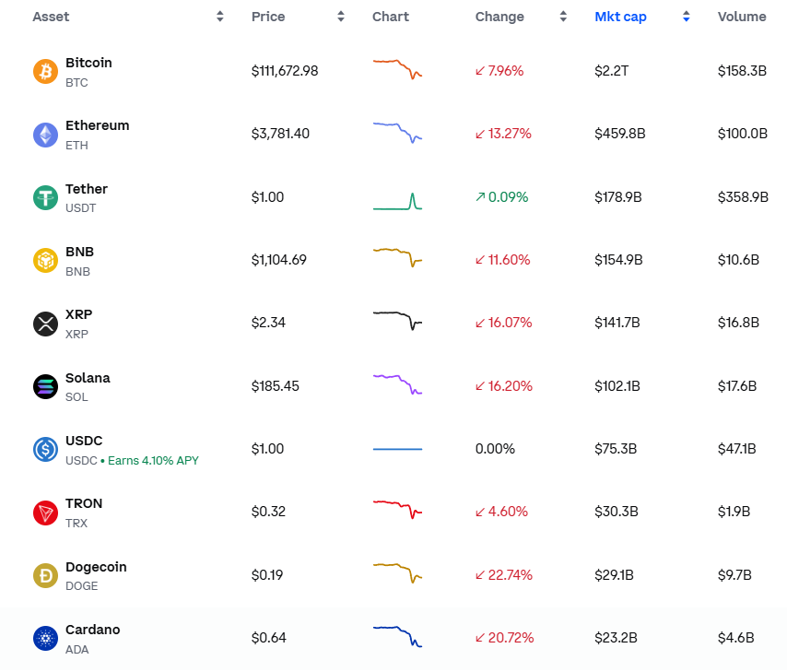
Task: Expand the Change column sort control
Action: coord(563,16)
